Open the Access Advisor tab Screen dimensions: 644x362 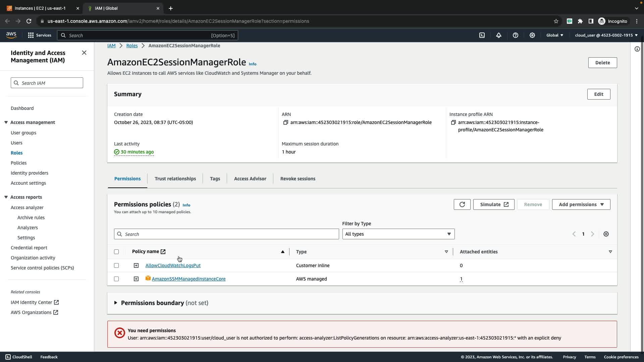250,179
